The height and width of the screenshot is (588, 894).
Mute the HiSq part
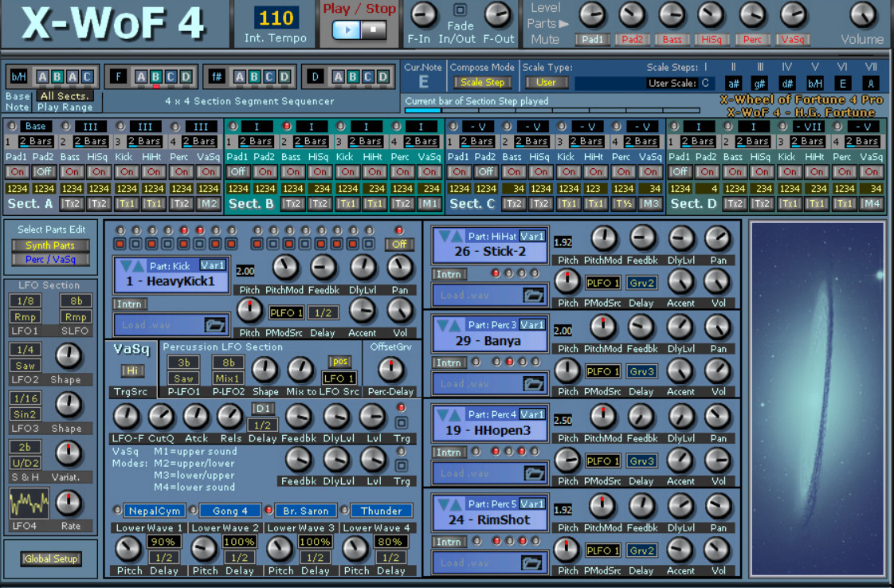point(712,39)
